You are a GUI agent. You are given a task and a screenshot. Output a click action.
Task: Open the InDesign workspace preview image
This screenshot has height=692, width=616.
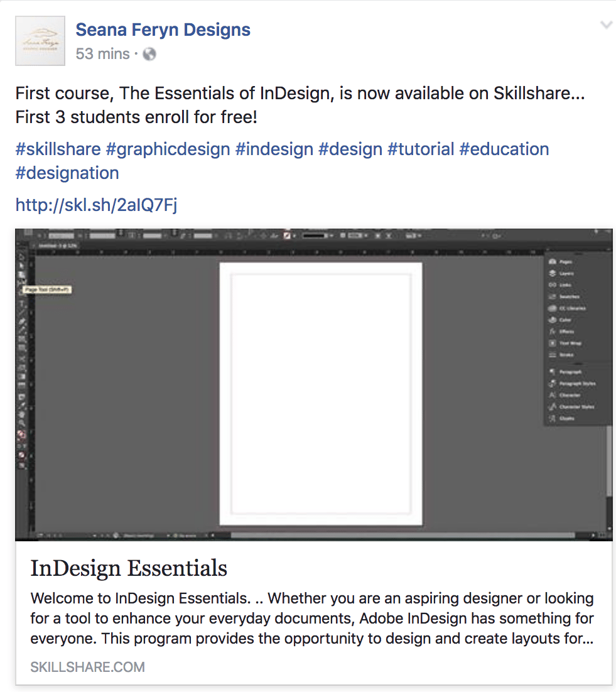[314, 384]
